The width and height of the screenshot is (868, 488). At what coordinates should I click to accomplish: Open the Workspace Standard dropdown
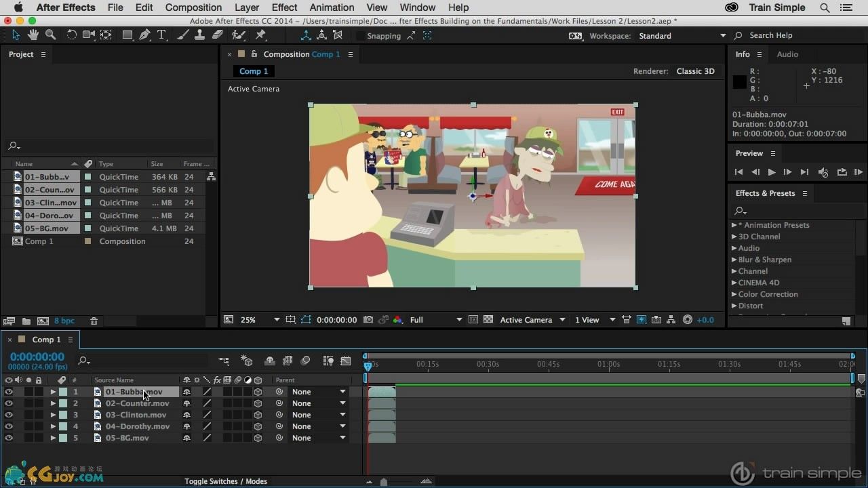(682, 36)
